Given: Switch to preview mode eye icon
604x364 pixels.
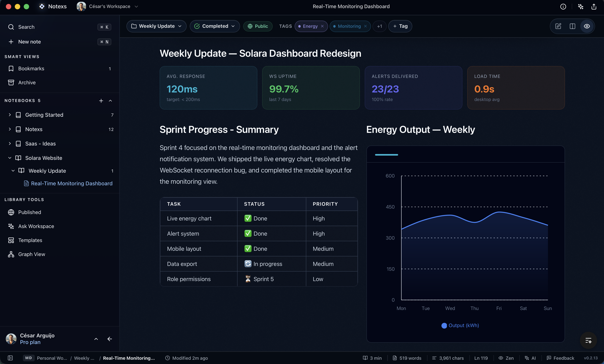Looking at the screenshot, I should pyautogui.click(x=587, y=26).
